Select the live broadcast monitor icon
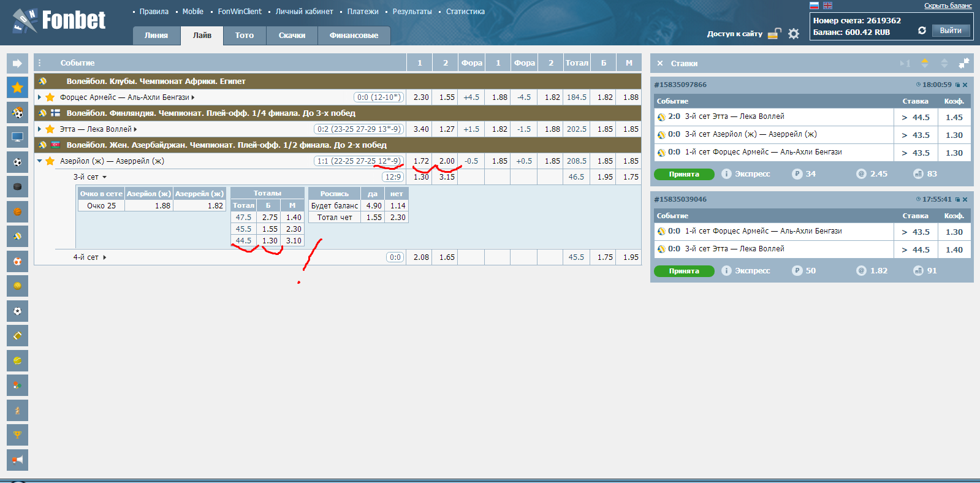The width and height of the screenshot is (980, 483). pyautogui.click(x=17, y=137)
